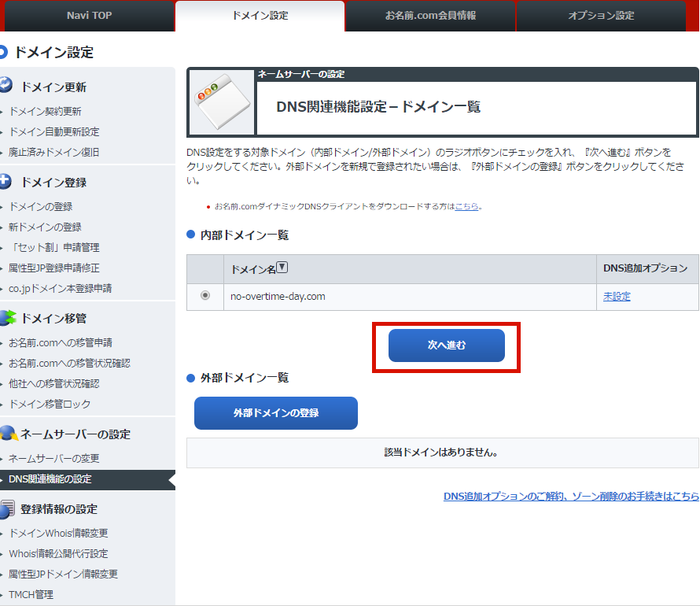The image size is (700, 606).
Task: Select radio button for no-overtime-day.com
Action: pyautogui.click(x=205, y=295)
